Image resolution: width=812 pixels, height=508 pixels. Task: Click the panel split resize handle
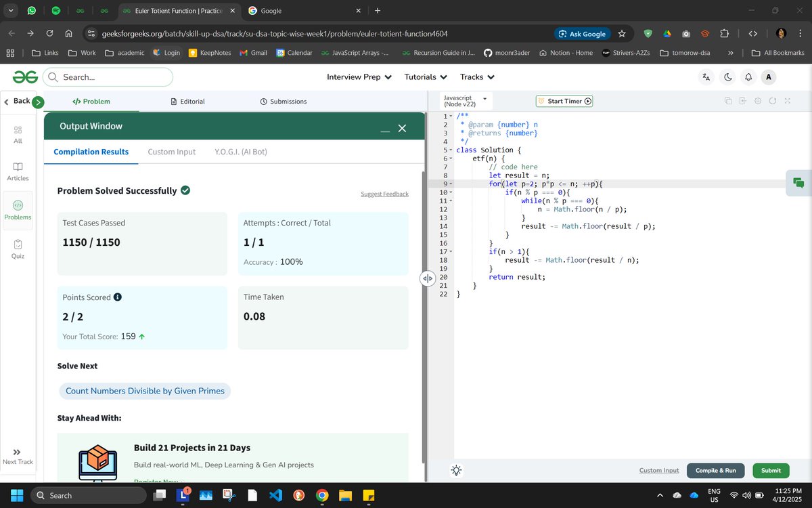tap(427, 278)
